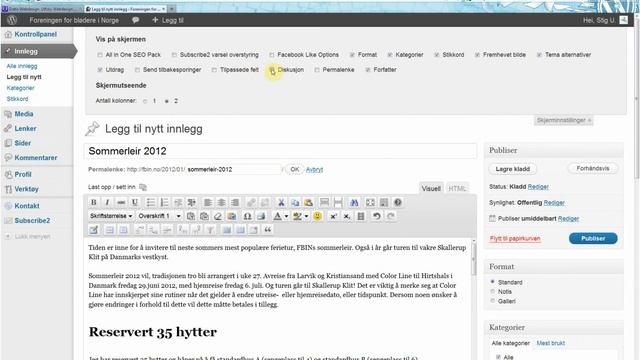Viewport: 640px width, 360px height.
Task: Cut selected text with scissors icon
Action: [281, 202]
